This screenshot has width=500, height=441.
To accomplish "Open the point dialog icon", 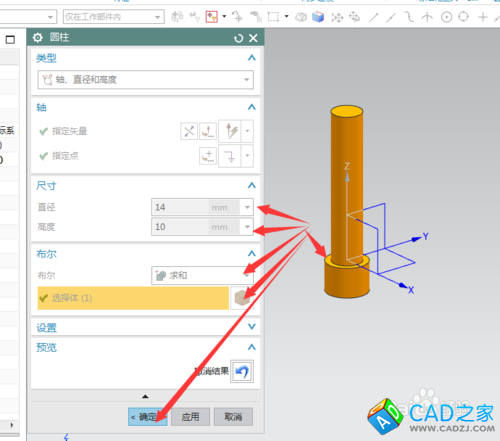I will point(208,156).
